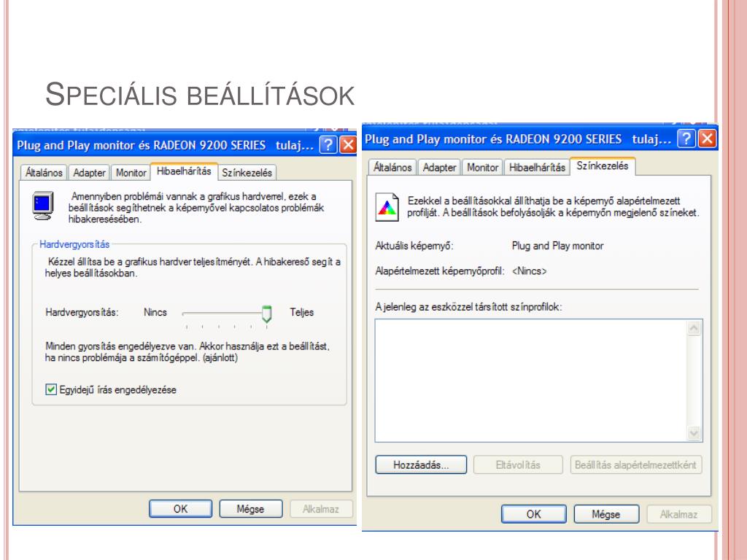Click the left dialog title bar text
The image size is (747, 560).
click(166, 145)
